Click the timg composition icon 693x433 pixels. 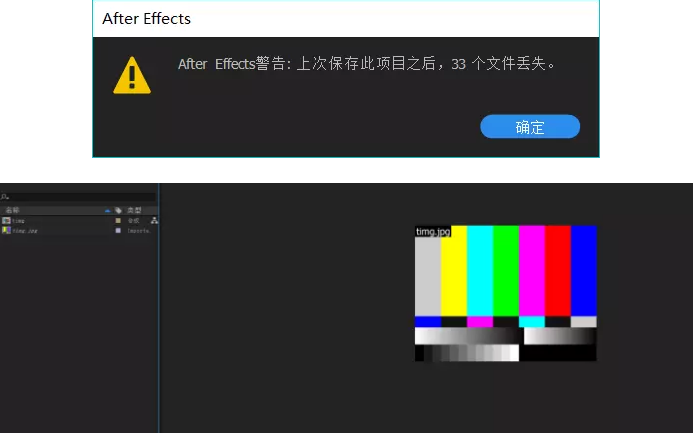click(6, 220)
